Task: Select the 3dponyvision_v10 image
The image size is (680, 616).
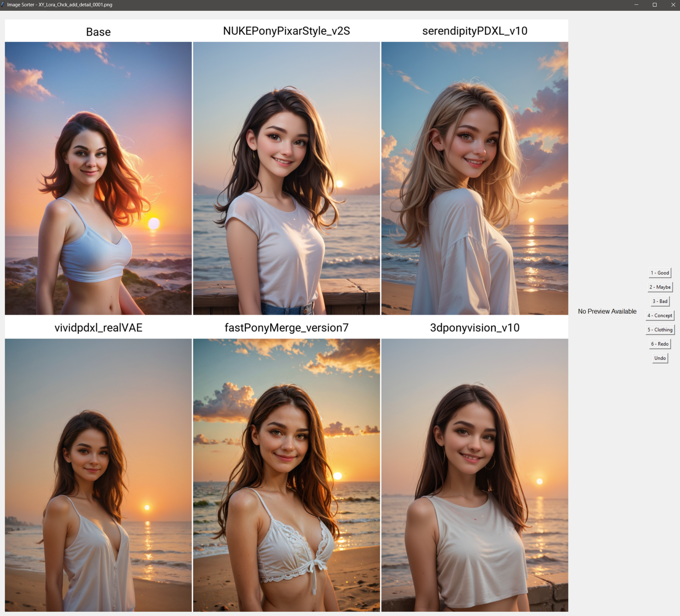Action: (475, 475)
